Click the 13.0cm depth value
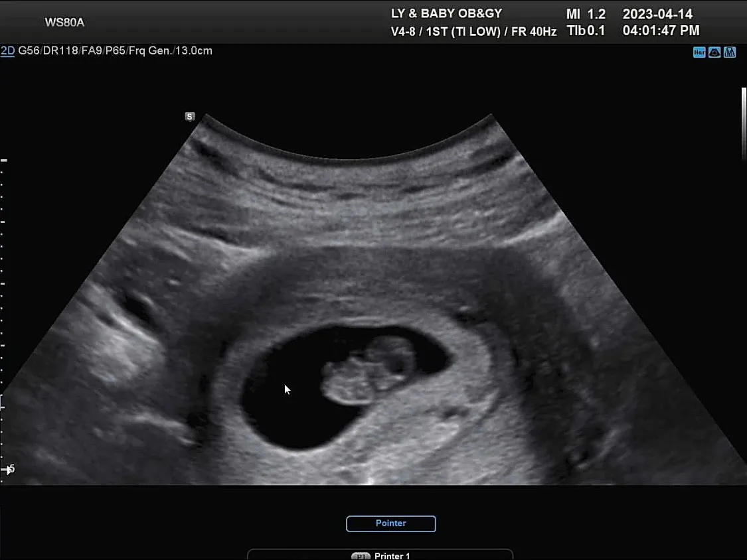The image size is (747, 560). click(x=194, y=50)
